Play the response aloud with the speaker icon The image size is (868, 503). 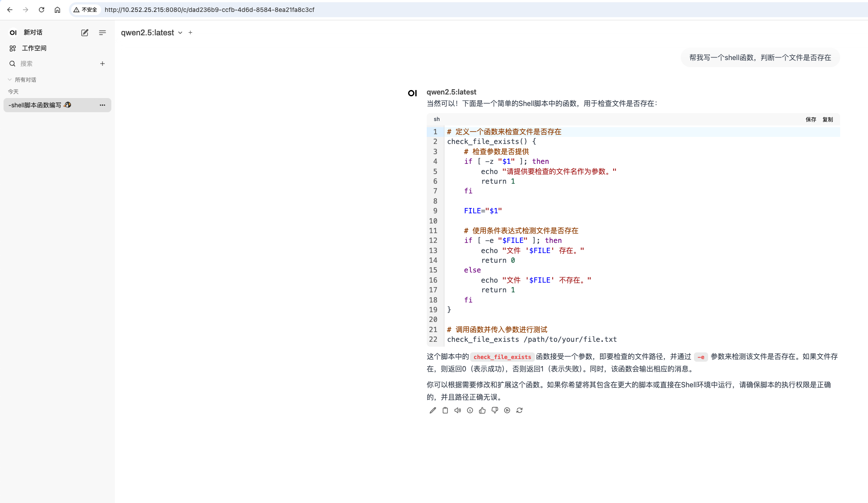[457, 410]
